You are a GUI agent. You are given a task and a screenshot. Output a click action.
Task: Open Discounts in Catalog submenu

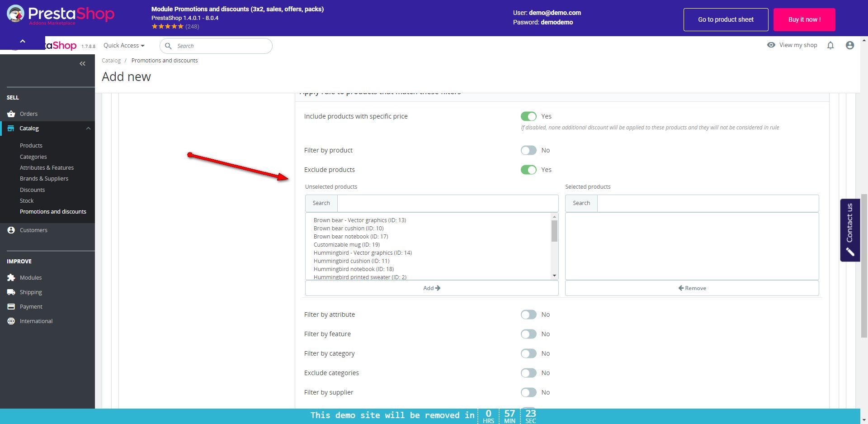tap(32, 190)
